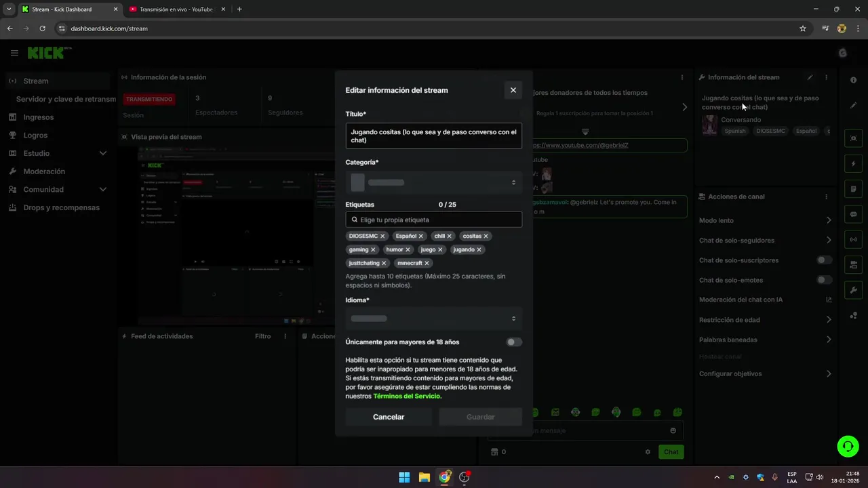Toggle Chat de solo-emotes
This screenshot has height=488, width=868.
coord(824,280)
